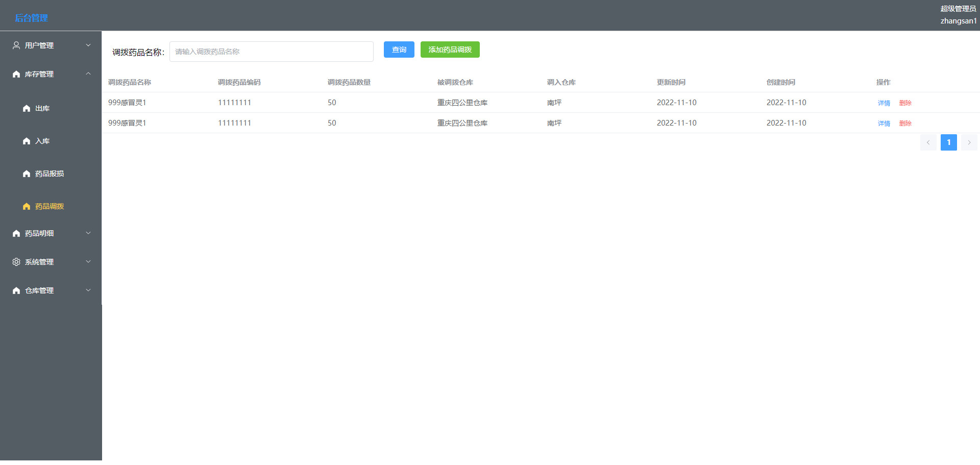
Task: Click the 药品报损 home icon
Action: [x=27, y=174]
